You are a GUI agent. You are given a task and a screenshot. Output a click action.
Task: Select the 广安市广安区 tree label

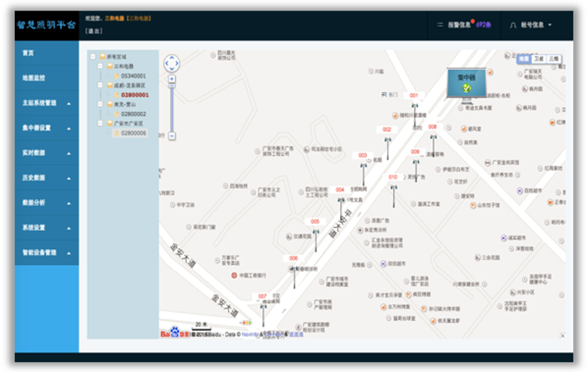[x=128, y=123]
